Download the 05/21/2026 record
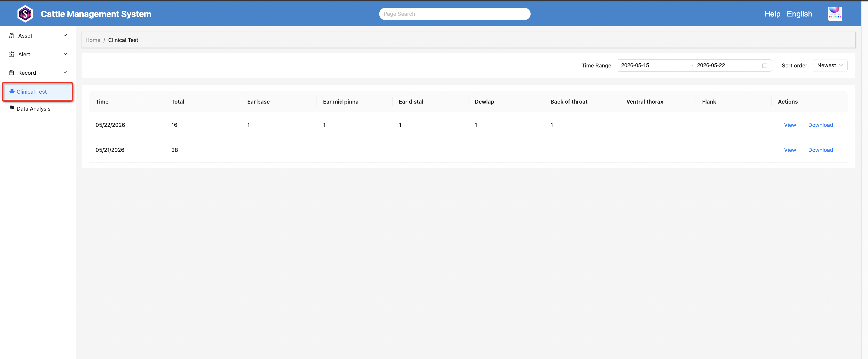Screen dimensions: 868x359 [x=820, y=150]
